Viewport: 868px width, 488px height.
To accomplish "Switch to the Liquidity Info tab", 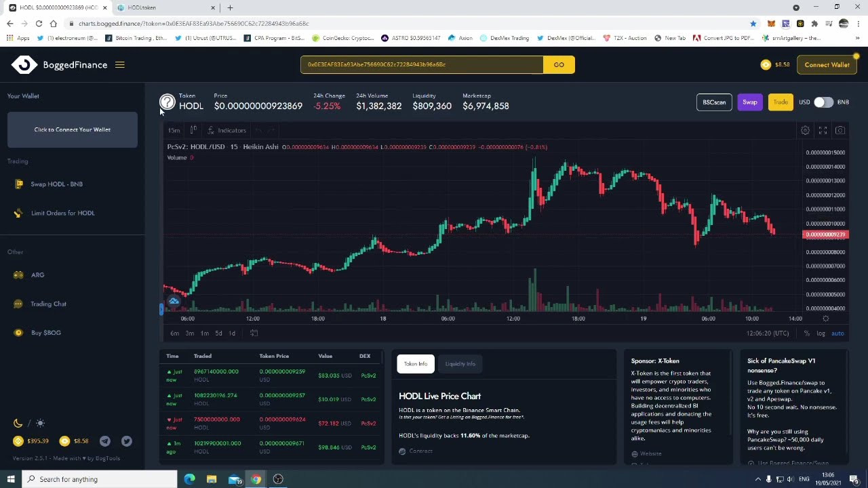I will [460, 364].
